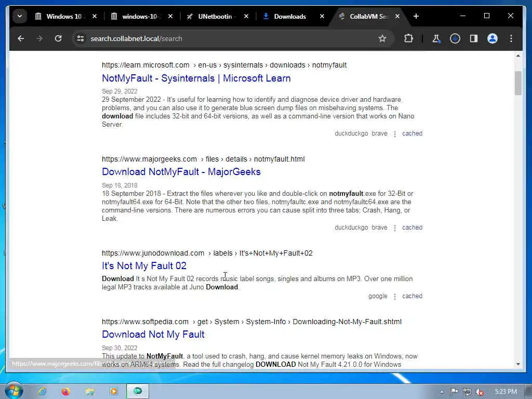Click the www.majorgeeks.com URL breadcrumb
The image size is (532, 399).
(x=203, y=159)
